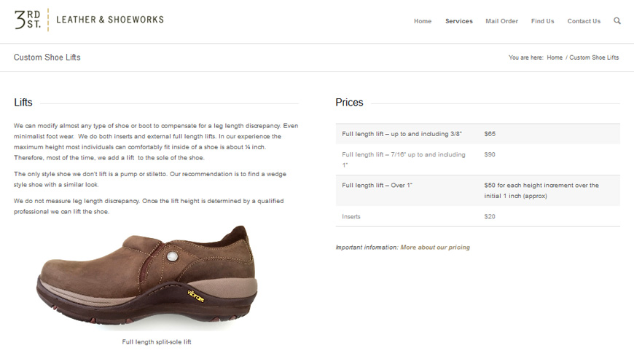Image resolution: width=634 pixels, height=364 pixels.
Task: Open the Services menu
Action: tap(459, 21)
